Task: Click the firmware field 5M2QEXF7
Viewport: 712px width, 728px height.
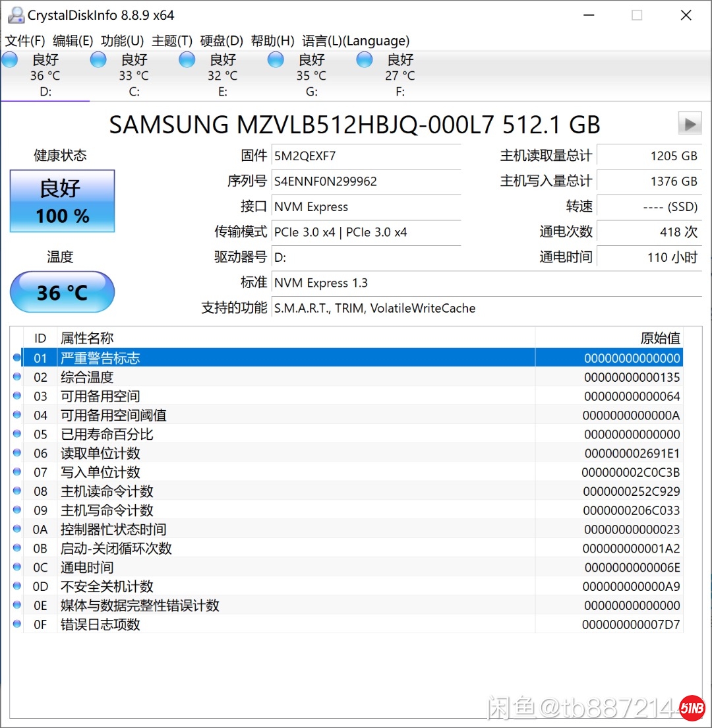Action: click(366, 156)
